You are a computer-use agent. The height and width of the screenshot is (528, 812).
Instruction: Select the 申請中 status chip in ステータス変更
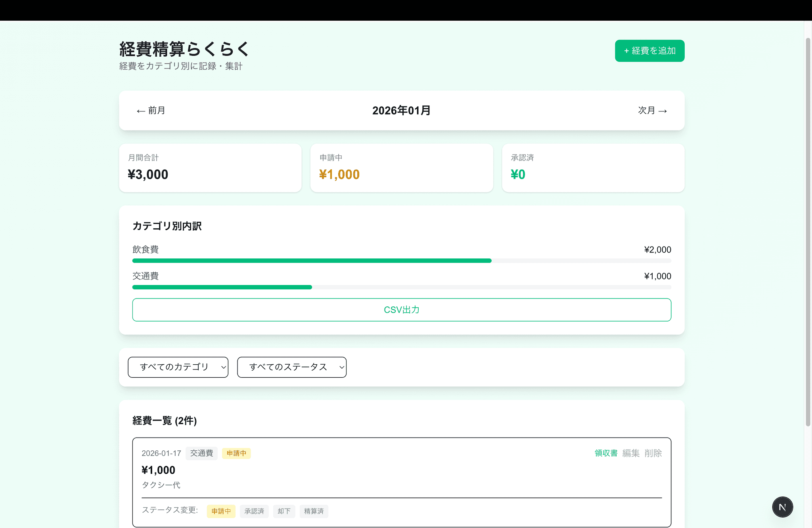click(221, 511)
